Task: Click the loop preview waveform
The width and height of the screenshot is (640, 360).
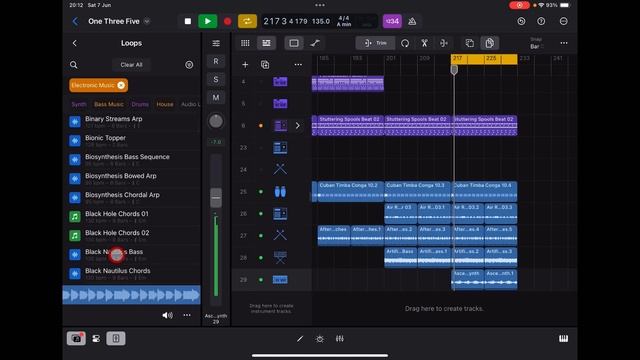Action: (131, 295)
